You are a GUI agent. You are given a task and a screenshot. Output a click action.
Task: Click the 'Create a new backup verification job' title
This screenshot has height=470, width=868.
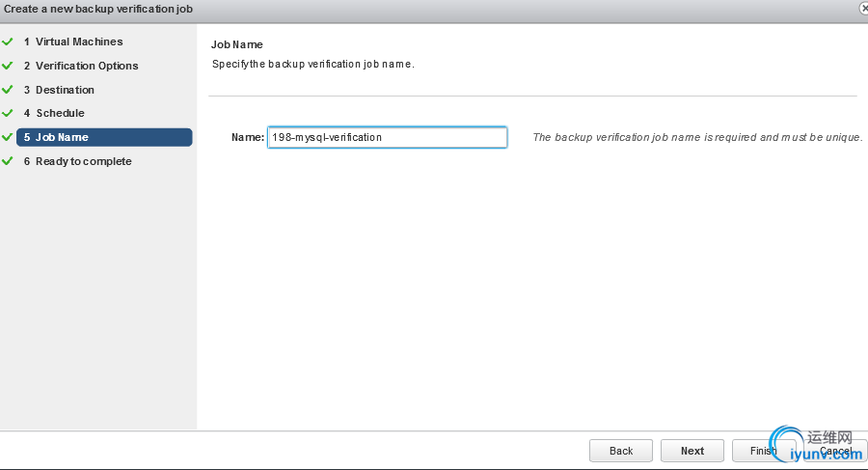tap(98, 9)
